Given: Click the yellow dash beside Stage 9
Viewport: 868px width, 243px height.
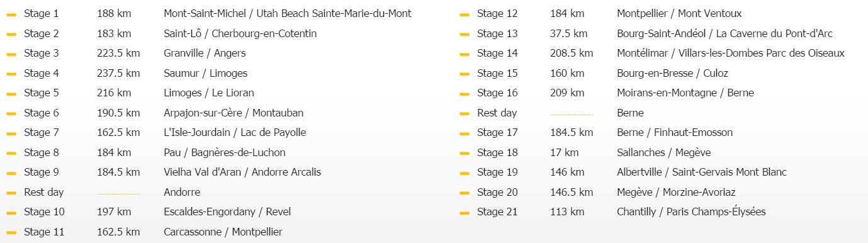Looking at the screenshot, I should 11,172.
